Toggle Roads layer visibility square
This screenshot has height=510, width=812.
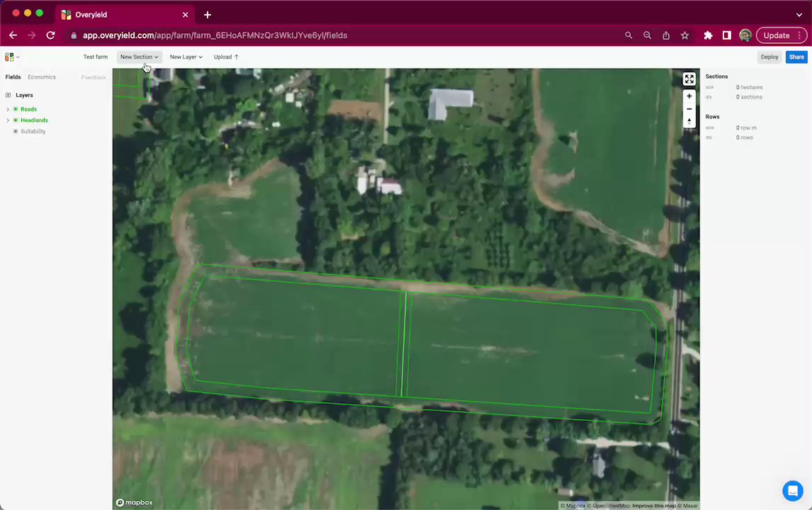coord(16,109)
